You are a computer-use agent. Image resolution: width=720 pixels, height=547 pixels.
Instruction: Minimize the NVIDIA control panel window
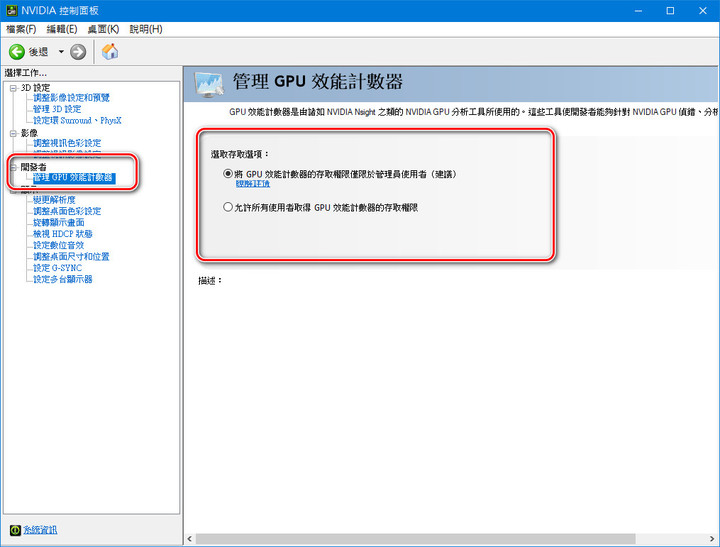[638, 11]
